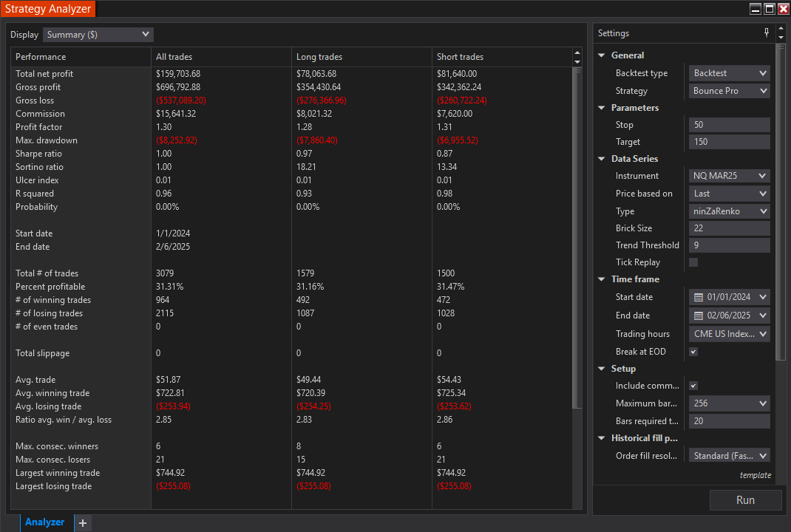Select the Analyzer tab

45,522
